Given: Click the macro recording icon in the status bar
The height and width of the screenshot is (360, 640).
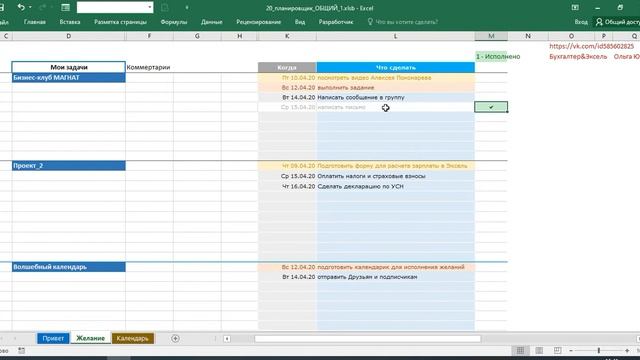Looking at the screenshot, I should [22, 351].
